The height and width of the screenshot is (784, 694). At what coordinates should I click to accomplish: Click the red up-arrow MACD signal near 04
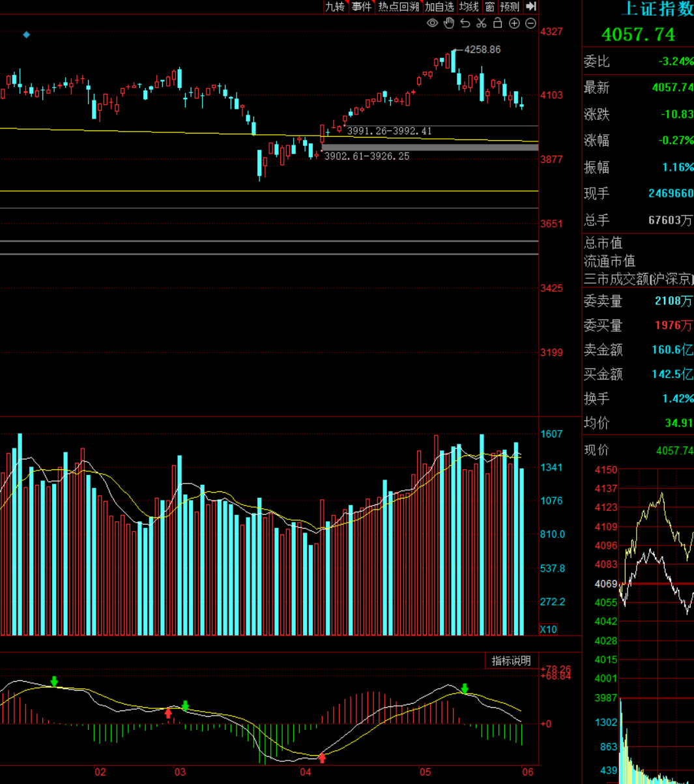click(322, 758)
